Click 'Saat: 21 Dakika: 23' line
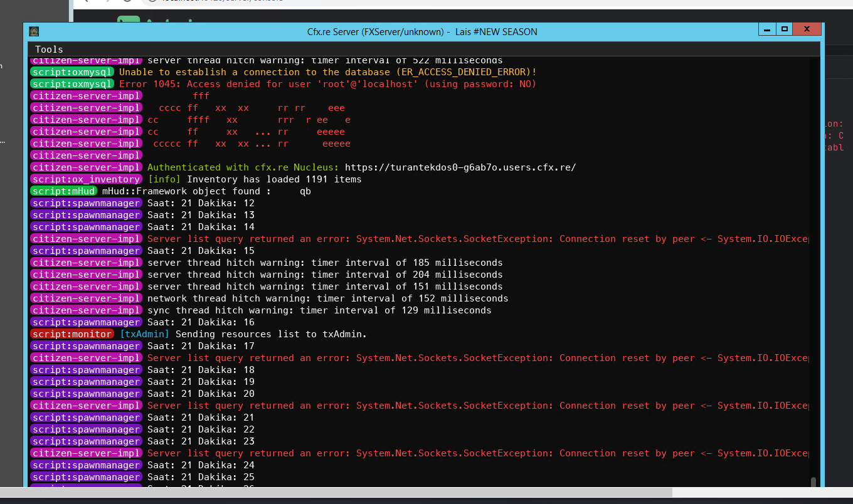This screenshot has width=853, height=504. pyautogui.click(x=201, y=441)
